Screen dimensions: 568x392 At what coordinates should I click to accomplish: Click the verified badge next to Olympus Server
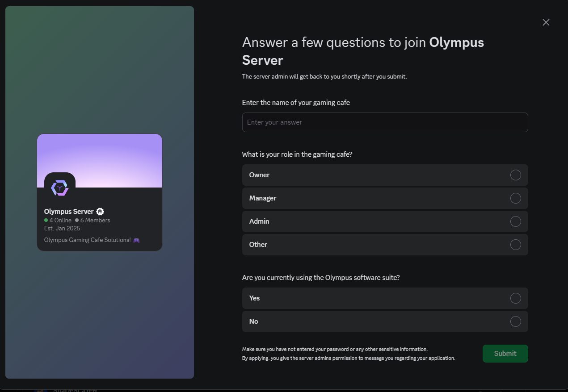tap(100, 211)
